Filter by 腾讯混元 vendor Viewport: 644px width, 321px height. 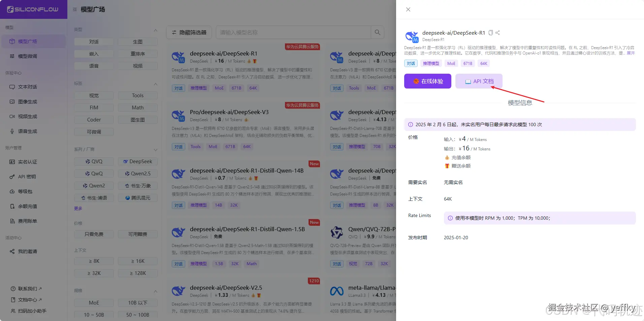[138, 198]
